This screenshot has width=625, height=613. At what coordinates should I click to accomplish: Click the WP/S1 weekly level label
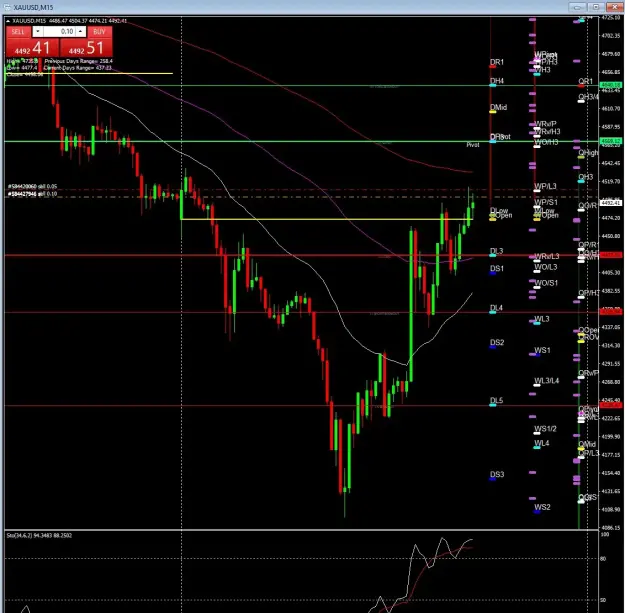(x=546, y=202)
